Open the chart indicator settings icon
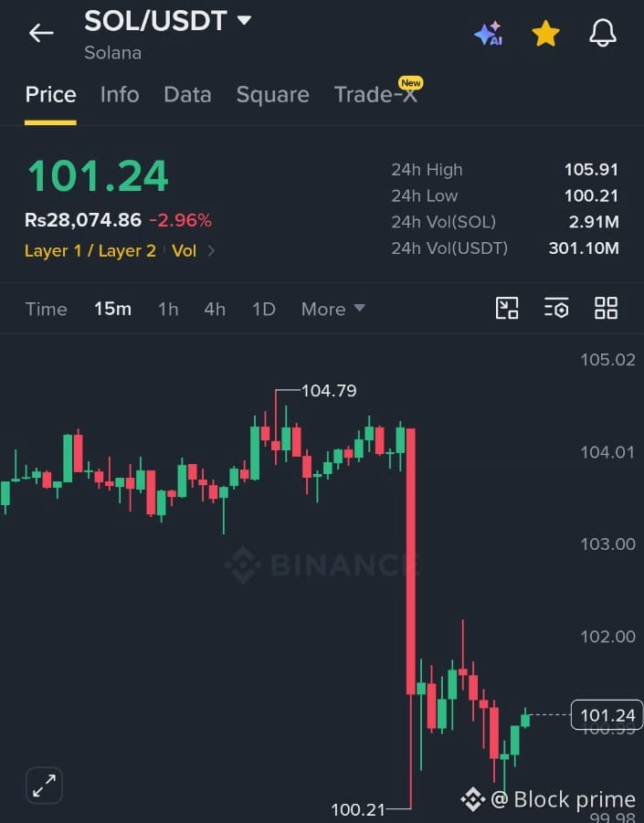The height and width of the screenshot is (823, 644). [556, 308]
